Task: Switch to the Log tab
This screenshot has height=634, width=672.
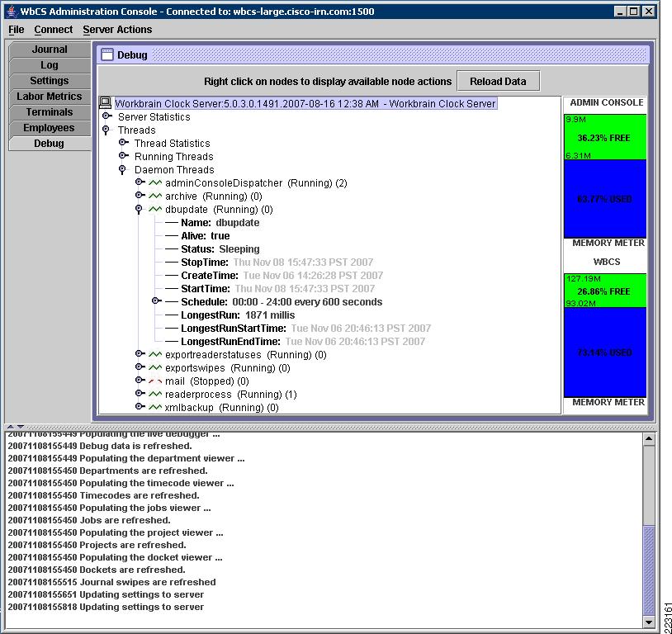Action: tap(50, 65)
